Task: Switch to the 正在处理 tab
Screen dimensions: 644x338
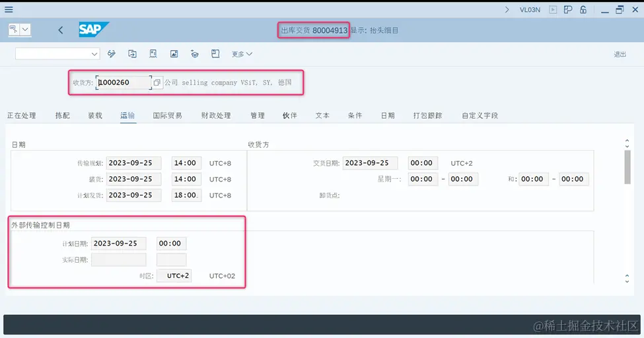Action: [x=21, y=116]
